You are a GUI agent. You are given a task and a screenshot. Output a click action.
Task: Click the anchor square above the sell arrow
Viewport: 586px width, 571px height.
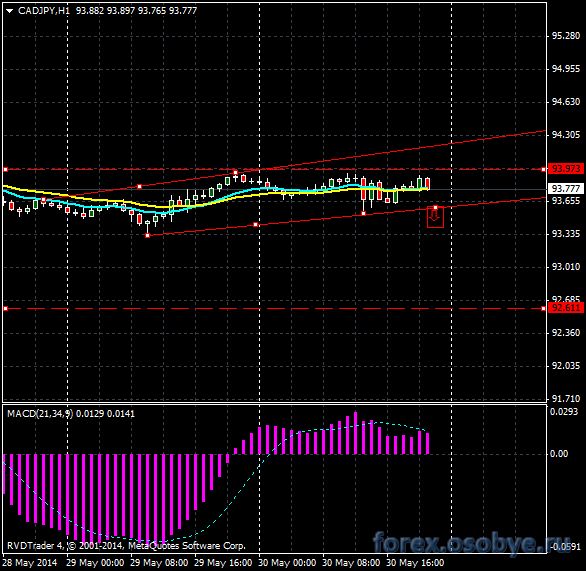coord(435,207)
